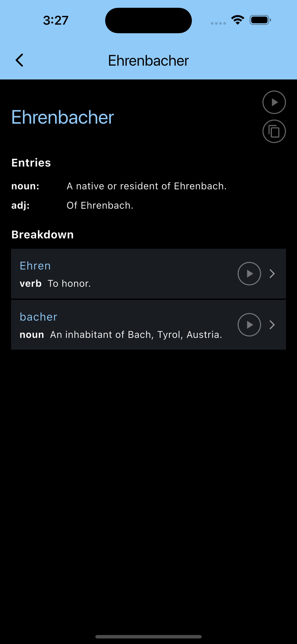Tap the Wi-Fi status icon
The width and height of the screenshot is (297, 644).
click(238, 20)
